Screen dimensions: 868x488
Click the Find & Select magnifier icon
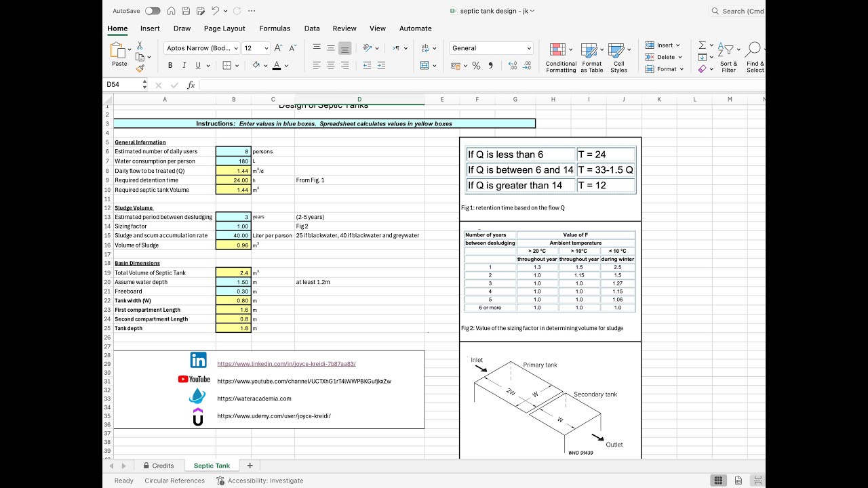(753, 49)
